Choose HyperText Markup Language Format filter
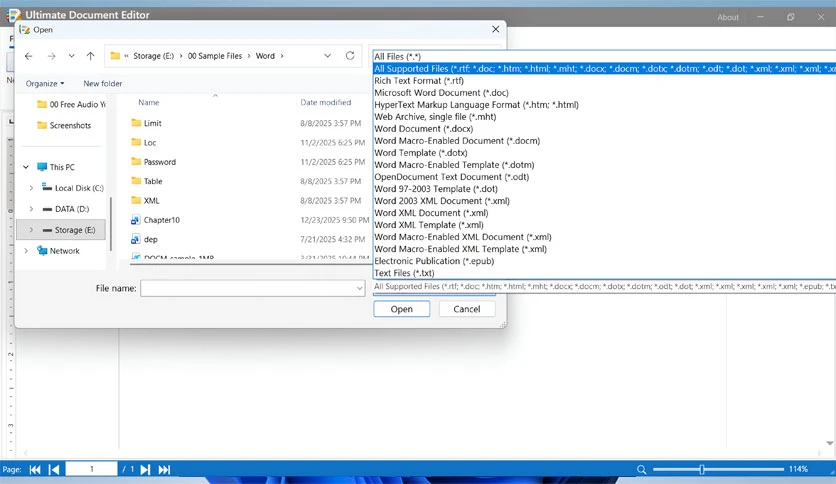Screen dimensions: 836x484 point(605,105)
